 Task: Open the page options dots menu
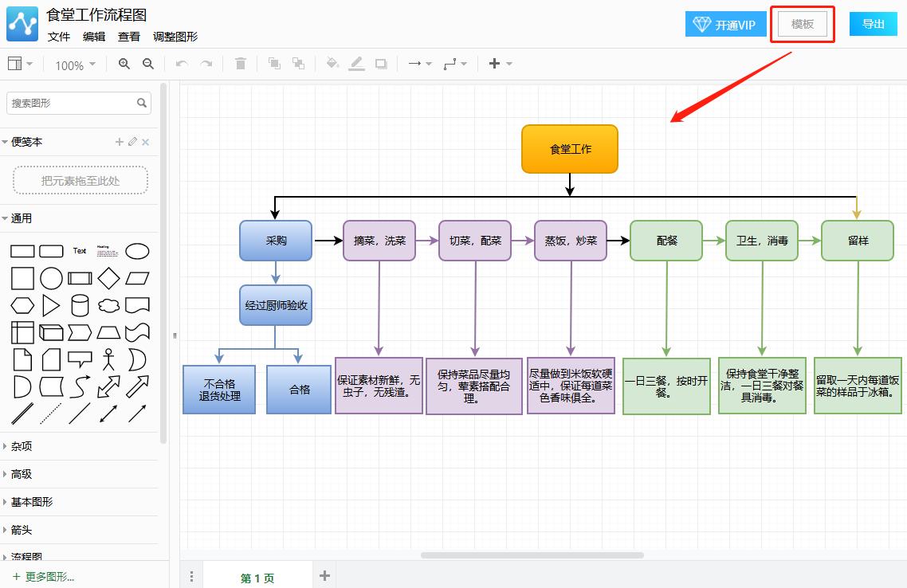coord(191,576)
